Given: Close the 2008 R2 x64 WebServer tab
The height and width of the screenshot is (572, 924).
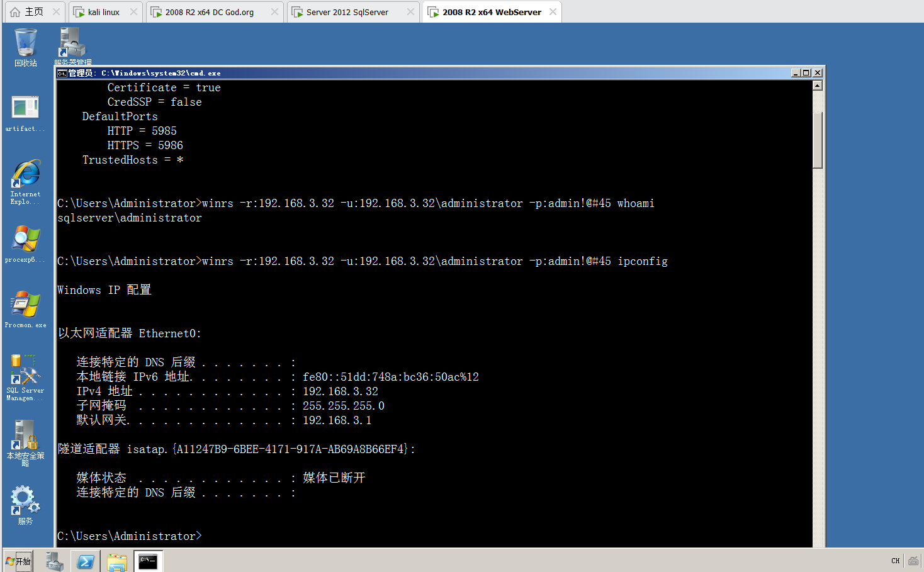Looking at the screenshot, I should (x=553, y=12).
